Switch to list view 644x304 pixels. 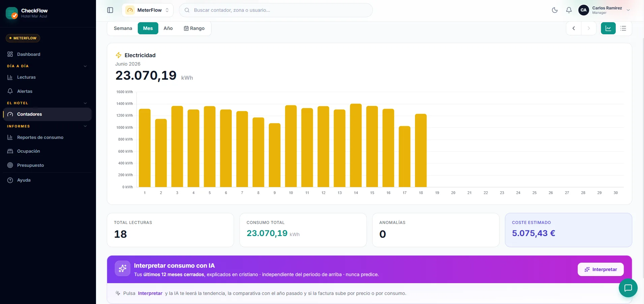(x=623, y=28)
